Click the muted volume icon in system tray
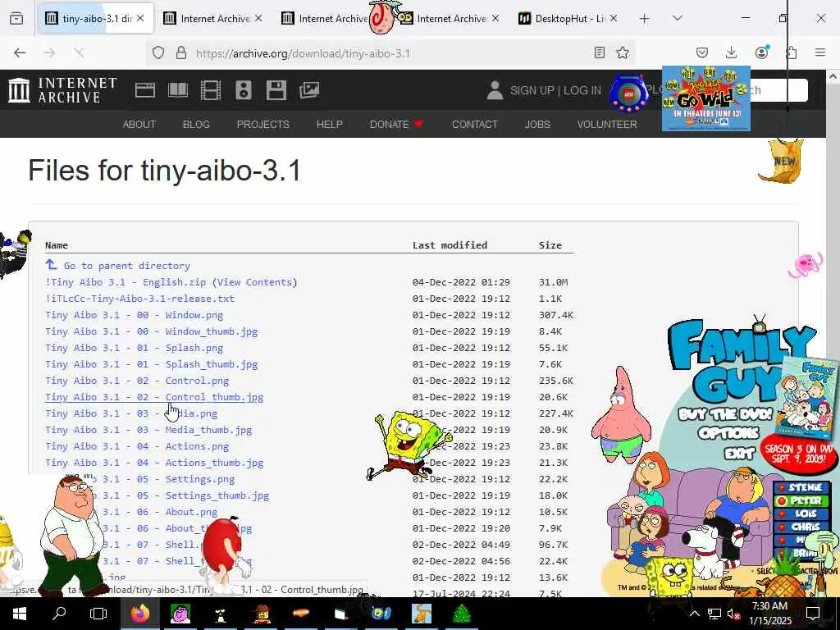Screen dimensions: 840x630 pos(733,614)
